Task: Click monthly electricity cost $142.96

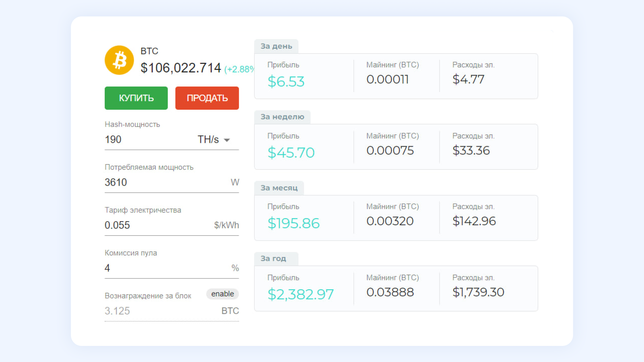Action: pos(474,221)
